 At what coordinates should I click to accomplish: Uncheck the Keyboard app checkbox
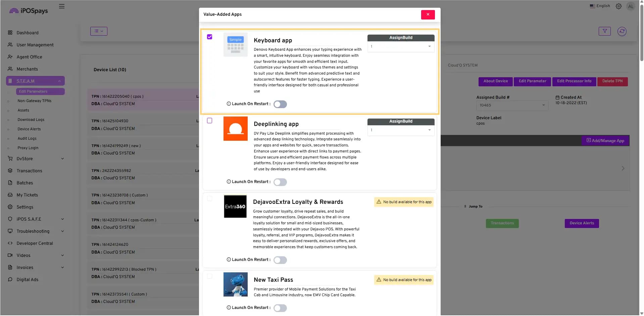(x=210, y=37)
